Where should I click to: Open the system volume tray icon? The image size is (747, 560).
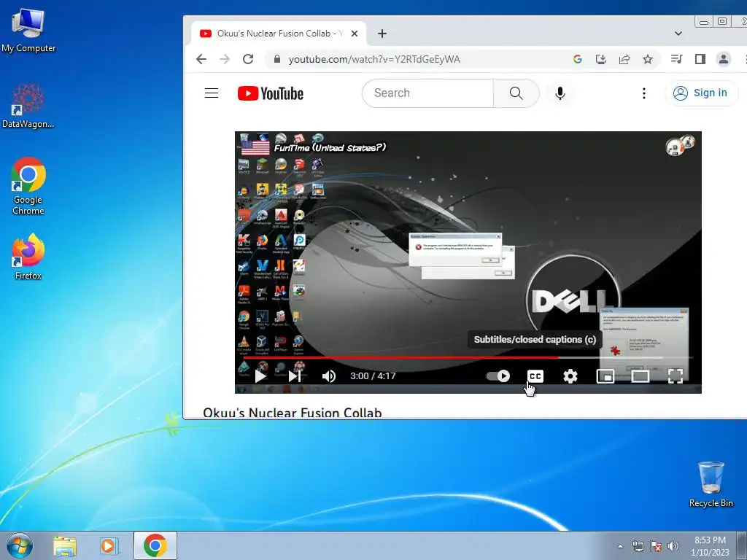point(673,546)
